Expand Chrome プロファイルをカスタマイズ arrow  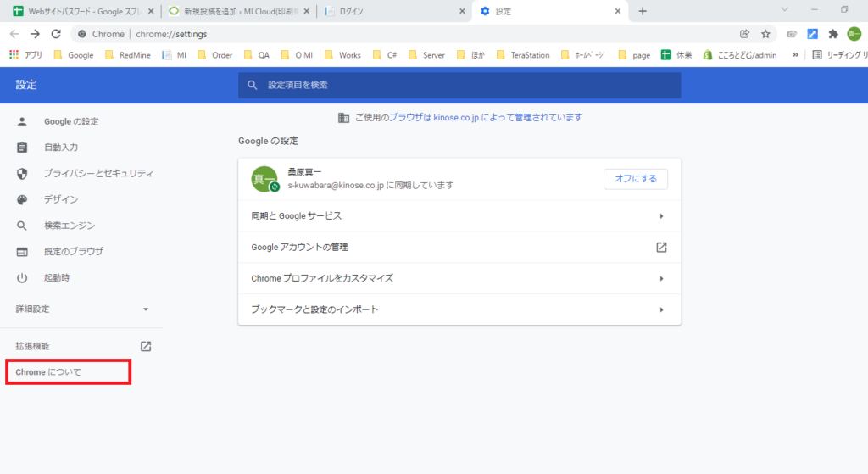661,278
